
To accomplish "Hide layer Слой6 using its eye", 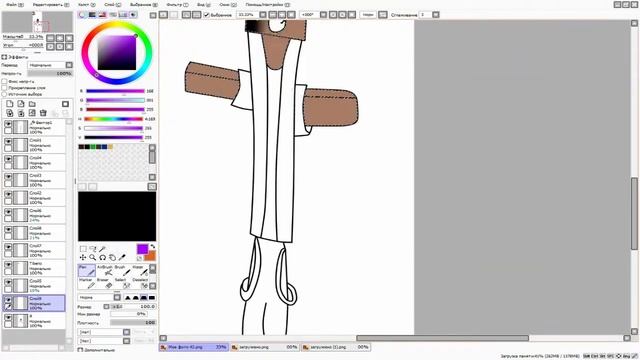I will point(8,212).
